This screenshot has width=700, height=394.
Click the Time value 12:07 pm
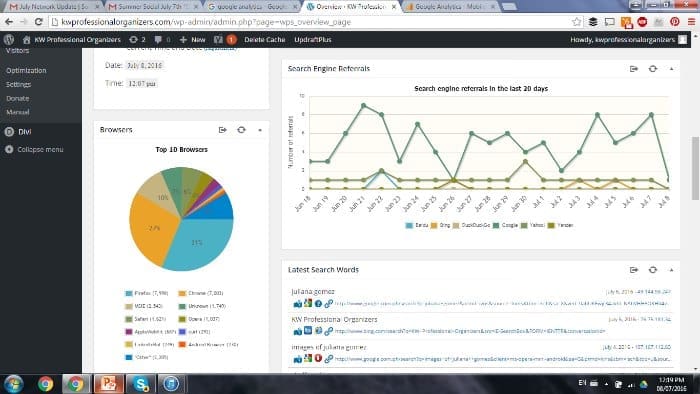click(x=142, y=83)
